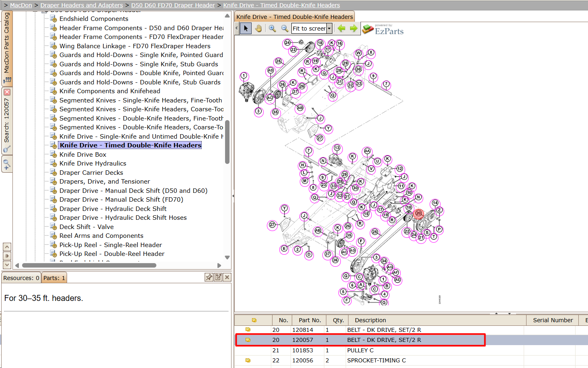Select Pick-Up Reel - Single-Reel Header
588x368 pixels.
(x=111, y=245)
